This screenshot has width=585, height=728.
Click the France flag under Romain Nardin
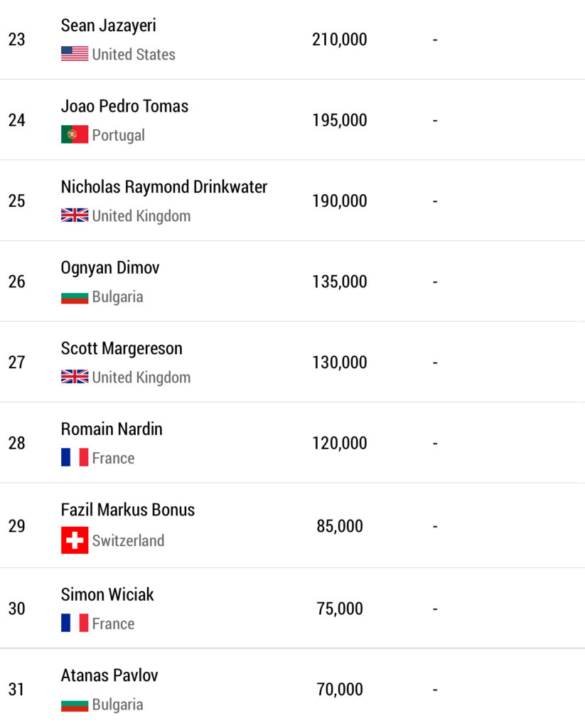click(75, 458)
